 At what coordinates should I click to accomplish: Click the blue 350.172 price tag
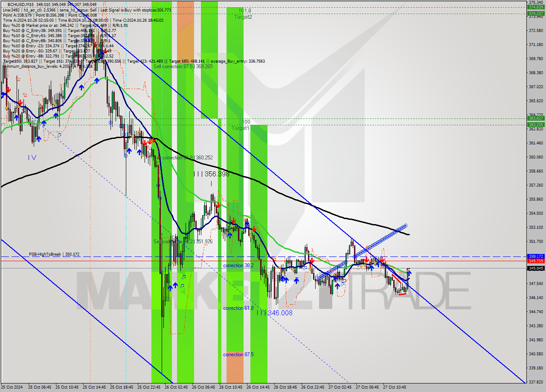pos(536,257)
